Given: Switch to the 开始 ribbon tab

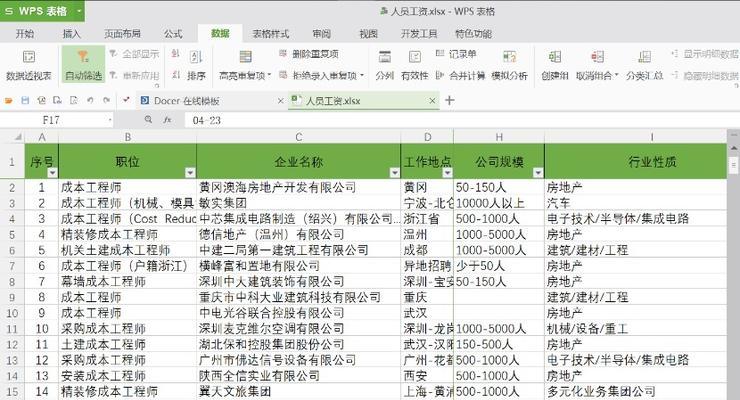Looking at the screenshot, I should (25, 33).
